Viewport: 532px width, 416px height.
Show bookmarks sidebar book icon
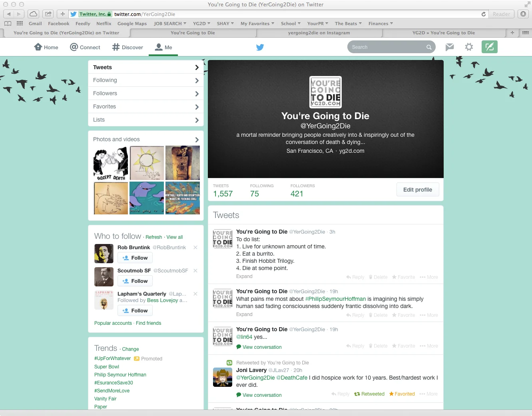tap(8, 24)
